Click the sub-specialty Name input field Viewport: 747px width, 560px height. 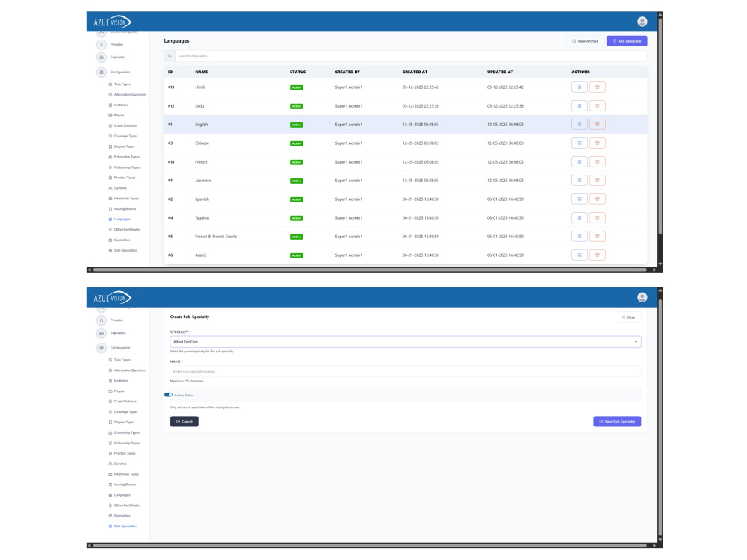tap(406, 371)
